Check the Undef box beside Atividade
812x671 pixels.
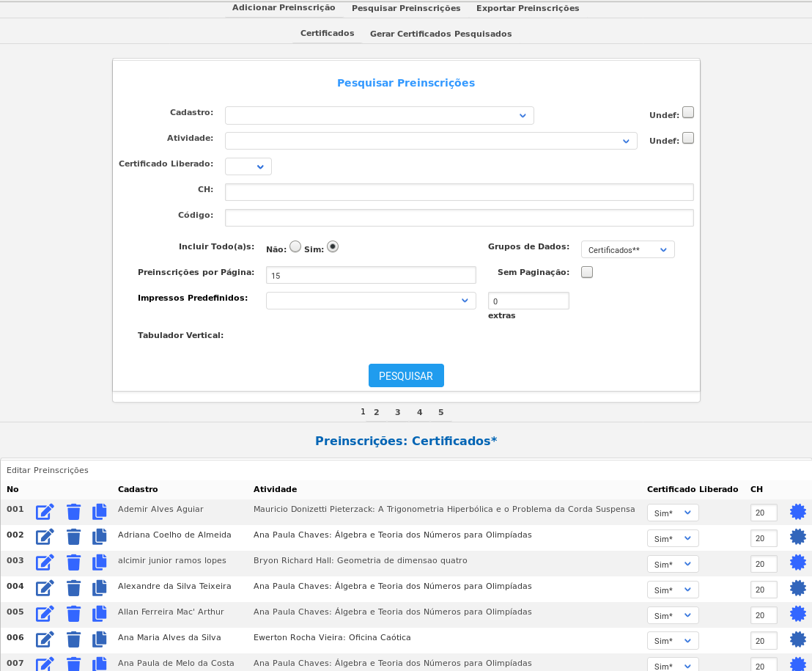(687, 139)
